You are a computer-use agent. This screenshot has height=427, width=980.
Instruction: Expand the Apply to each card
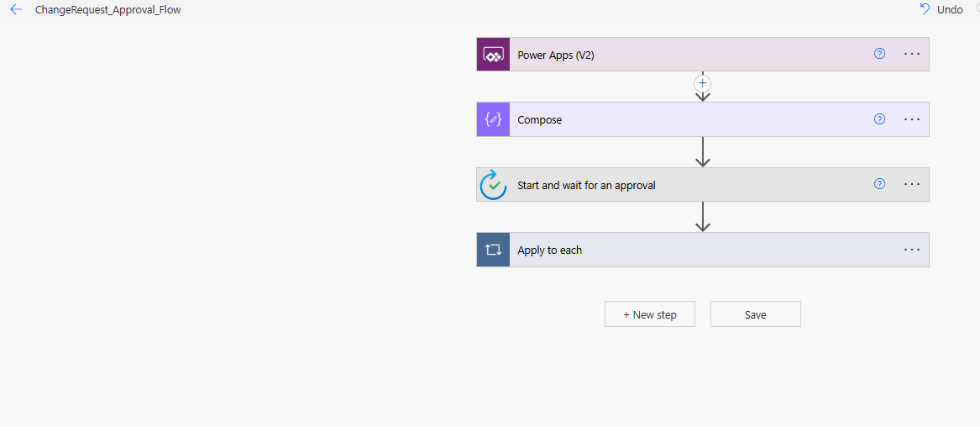(x=703, y=250)
